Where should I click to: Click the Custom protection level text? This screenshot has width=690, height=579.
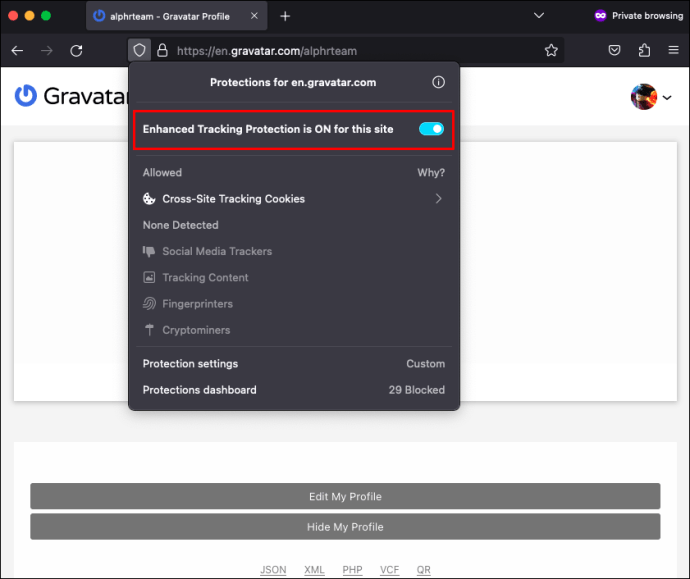(x=426, y=364)
